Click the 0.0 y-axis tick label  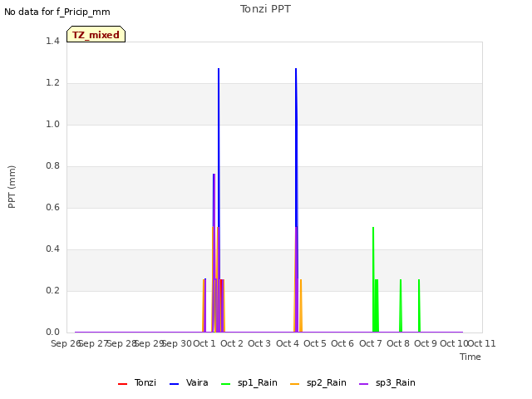[x=52, y=332]
